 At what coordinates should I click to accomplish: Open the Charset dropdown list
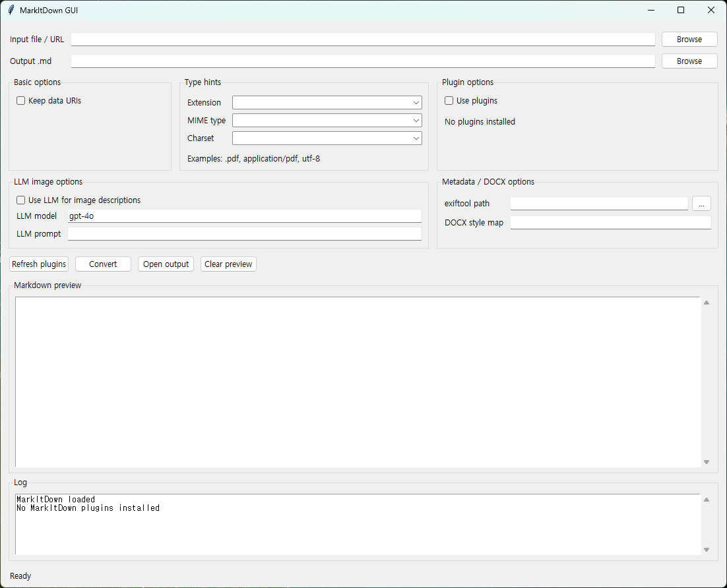coord(416,138)
